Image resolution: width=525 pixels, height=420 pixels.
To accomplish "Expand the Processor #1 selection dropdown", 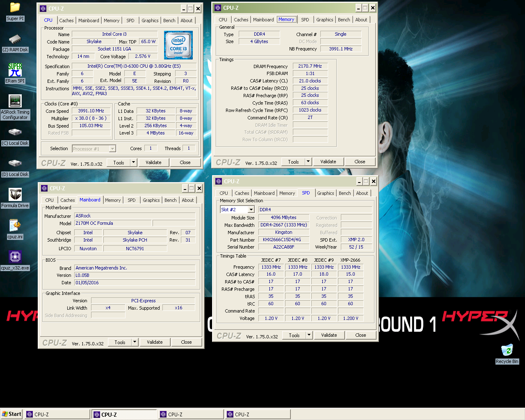I will (112, 149).
